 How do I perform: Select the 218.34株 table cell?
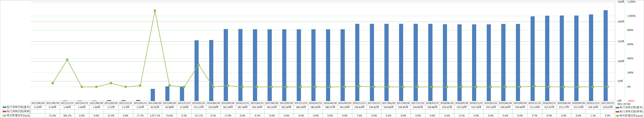593,107
